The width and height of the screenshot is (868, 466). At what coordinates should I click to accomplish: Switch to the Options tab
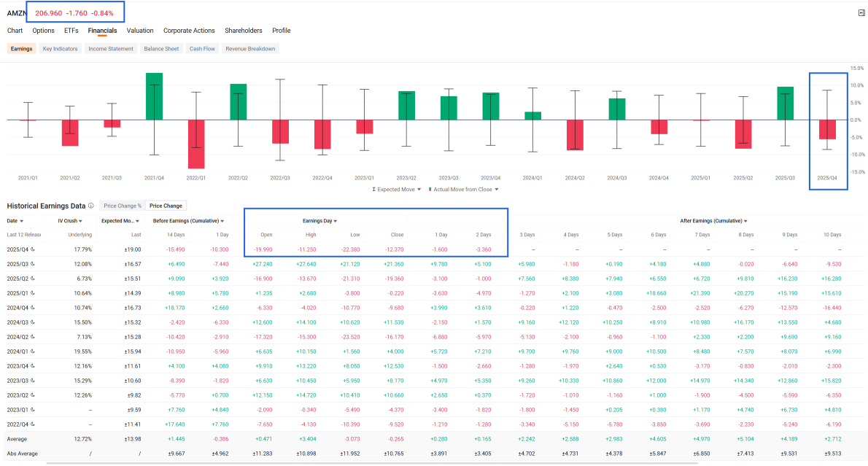[43, 31]
